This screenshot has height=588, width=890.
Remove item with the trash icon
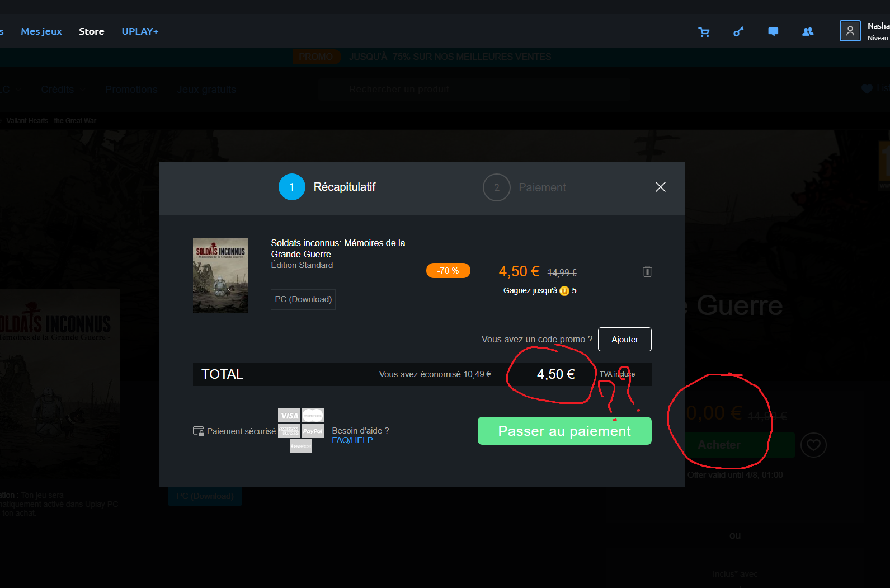647,271
